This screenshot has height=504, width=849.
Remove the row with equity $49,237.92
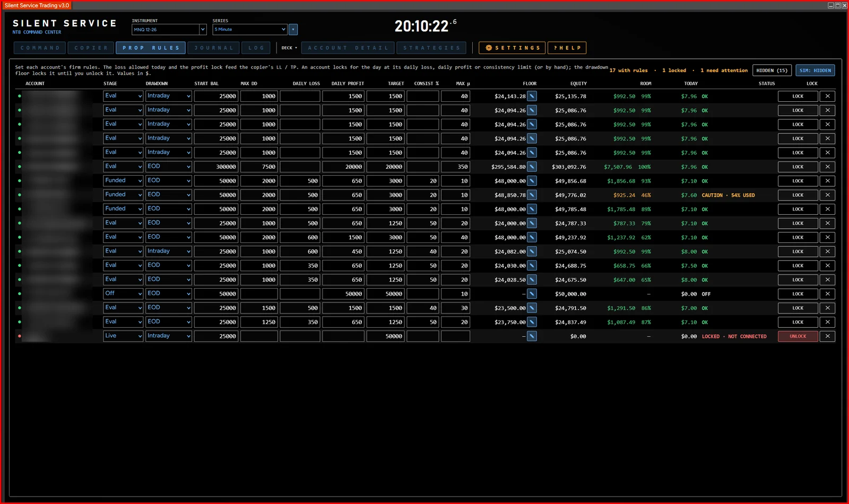coord(827,237)
